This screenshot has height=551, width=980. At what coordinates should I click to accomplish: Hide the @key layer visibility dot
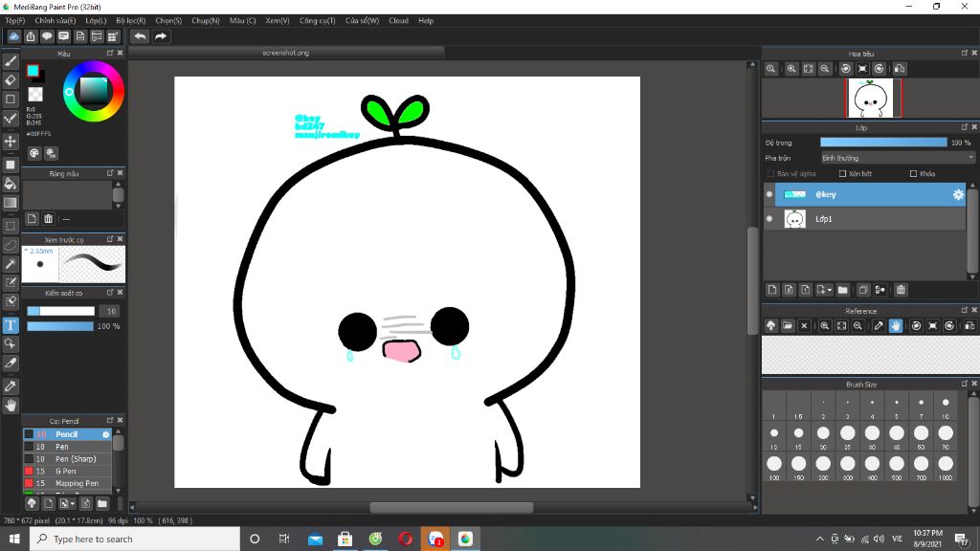click(x=769, y=195)
